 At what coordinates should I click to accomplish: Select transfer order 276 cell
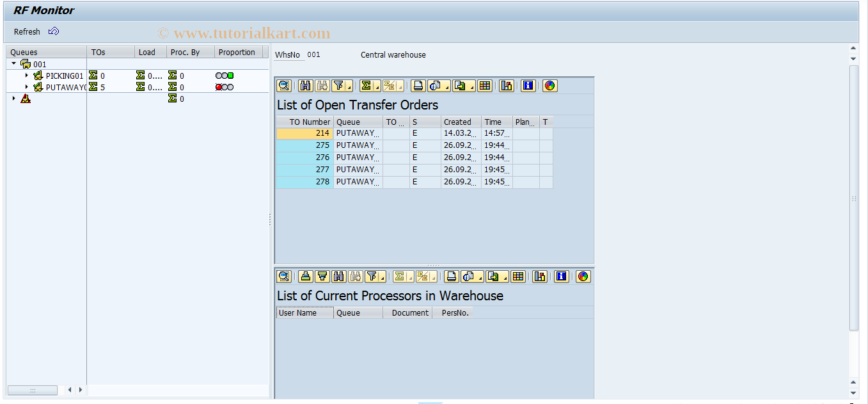click(304, 158)
